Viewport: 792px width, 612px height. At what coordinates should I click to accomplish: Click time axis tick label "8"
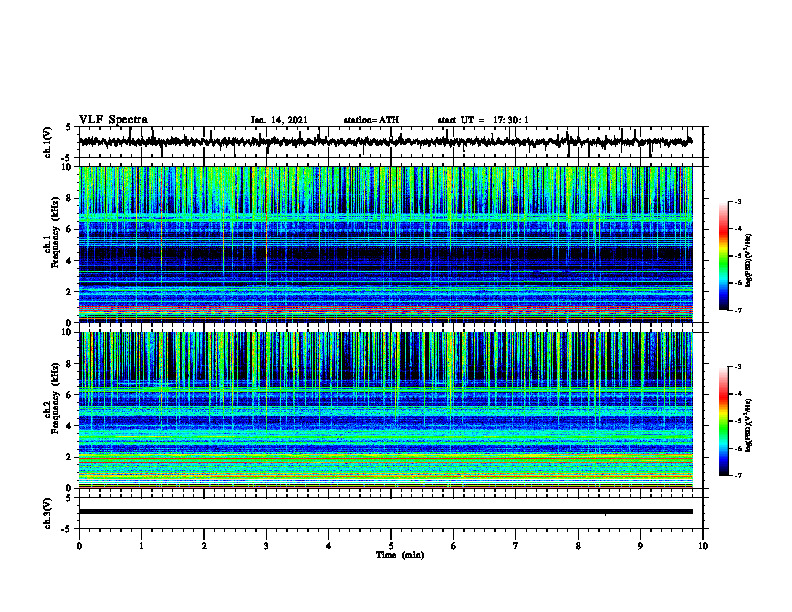(x=578, y=546)
